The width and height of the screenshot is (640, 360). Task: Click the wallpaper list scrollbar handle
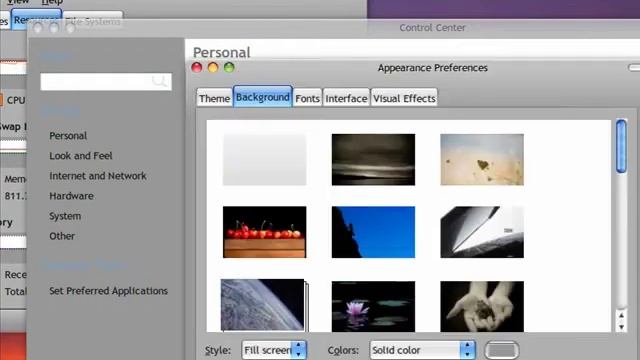621,146
